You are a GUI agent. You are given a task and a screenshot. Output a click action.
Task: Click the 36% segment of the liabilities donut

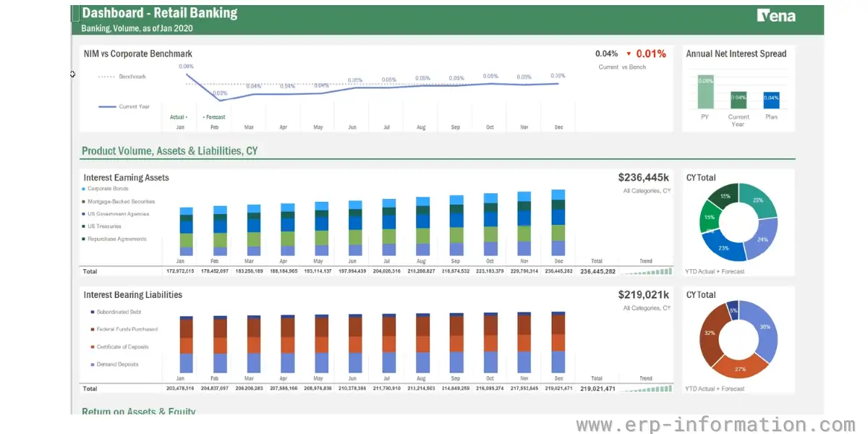764,327
